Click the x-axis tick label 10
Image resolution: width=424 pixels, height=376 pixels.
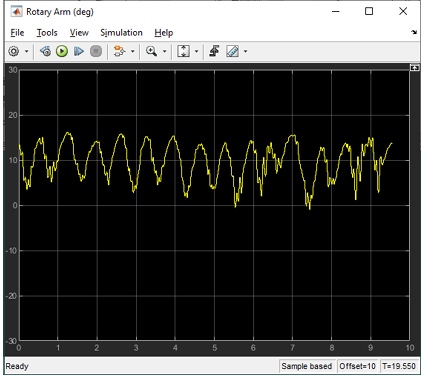click(410, 348)
